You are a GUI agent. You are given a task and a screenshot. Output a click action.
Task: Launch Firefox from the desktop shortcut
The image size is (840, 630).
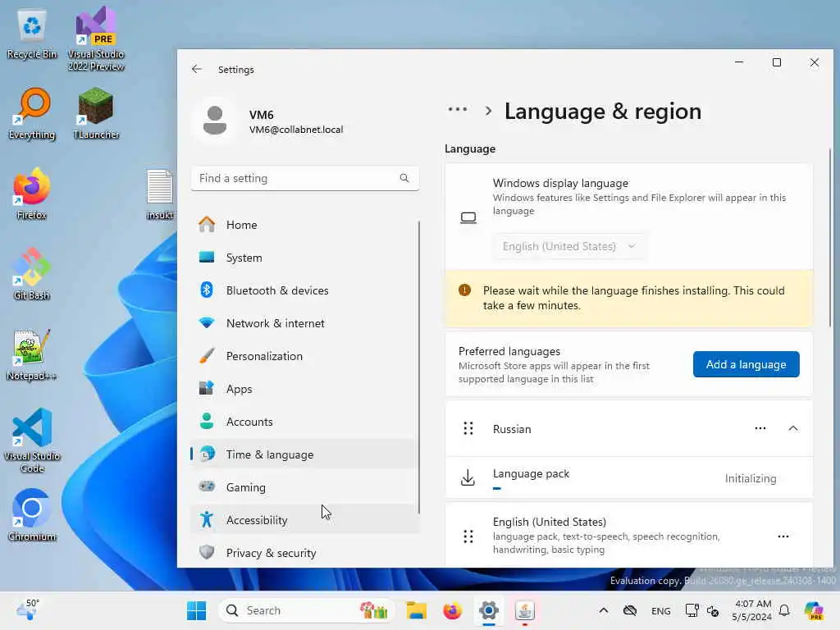pyautogui.click(x=32, y=194)
